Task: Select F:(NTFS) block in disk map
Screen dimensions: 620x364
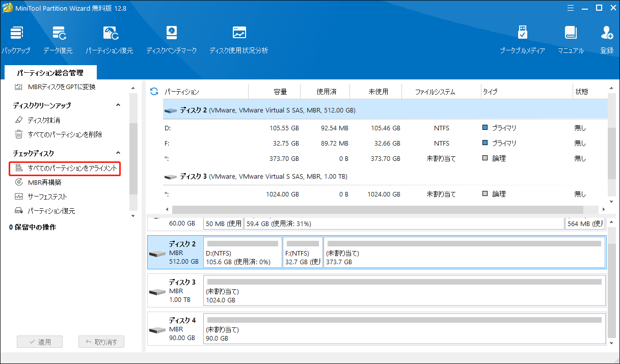Action: [x=303, y=252]
